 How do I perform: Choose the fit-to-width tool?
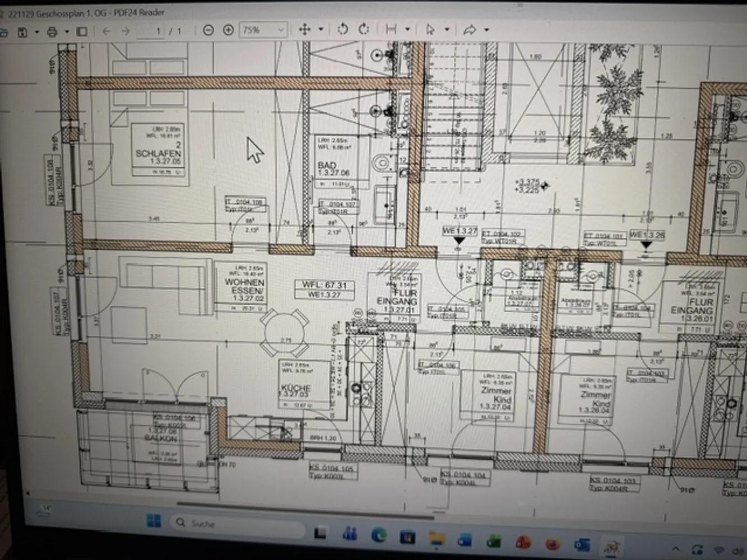(391, 29)
